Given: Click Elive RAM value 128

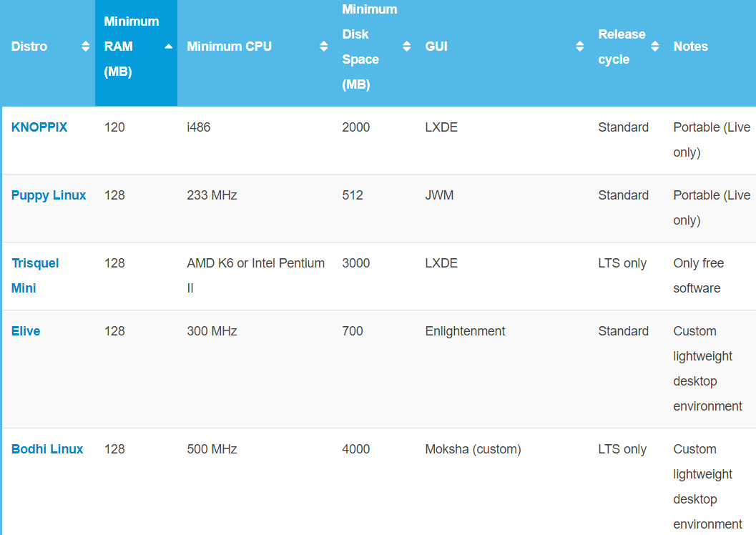Looking at the screenshot, I should point(114,331).
